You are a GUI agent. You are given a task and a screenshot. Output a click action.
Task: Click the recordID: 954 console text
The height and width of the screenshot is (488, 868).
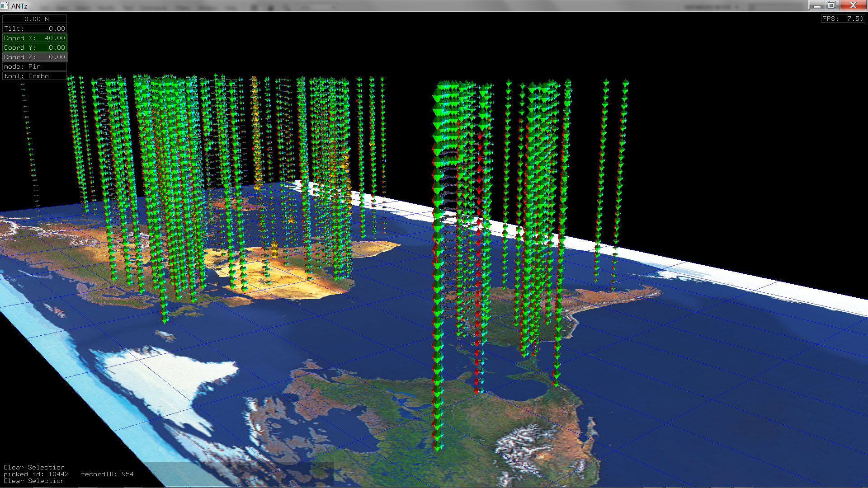tap(107, 474)
